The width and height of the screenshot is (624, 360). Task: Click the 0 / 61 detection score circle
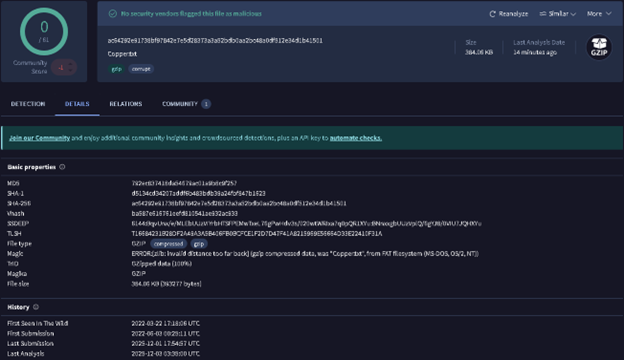click(x=44, y=31)
